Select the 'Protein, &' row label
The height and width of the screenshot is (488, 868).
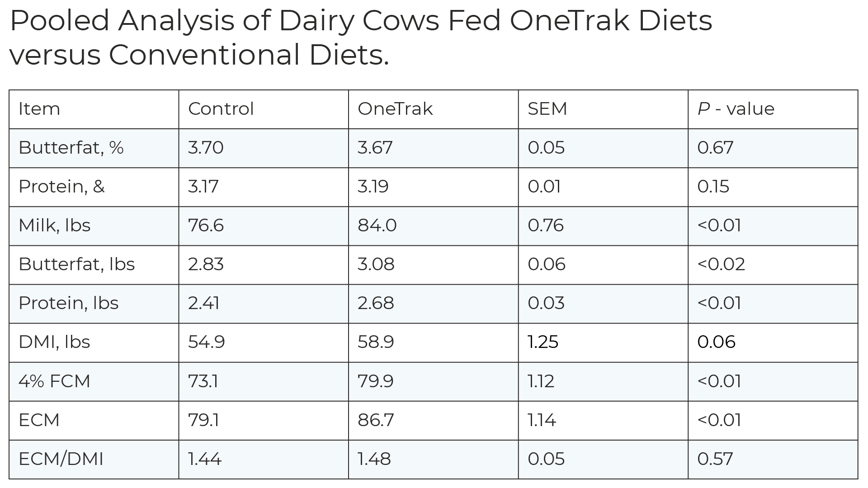pyautogui.click(x=61, y=187)
